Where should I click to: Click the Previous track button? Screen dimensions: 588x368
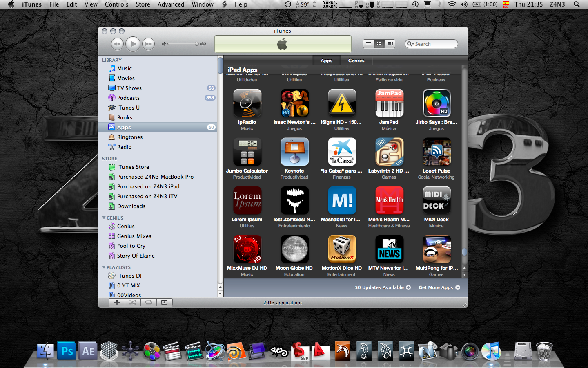117,44
